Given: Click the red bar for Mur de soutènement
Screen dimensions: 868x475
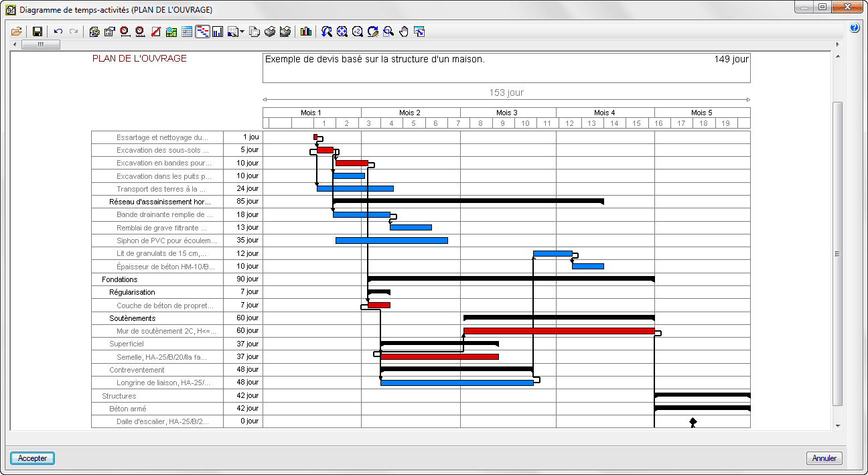Looking at the screenshot, I should pyautogui.click(x=560, y=330).
